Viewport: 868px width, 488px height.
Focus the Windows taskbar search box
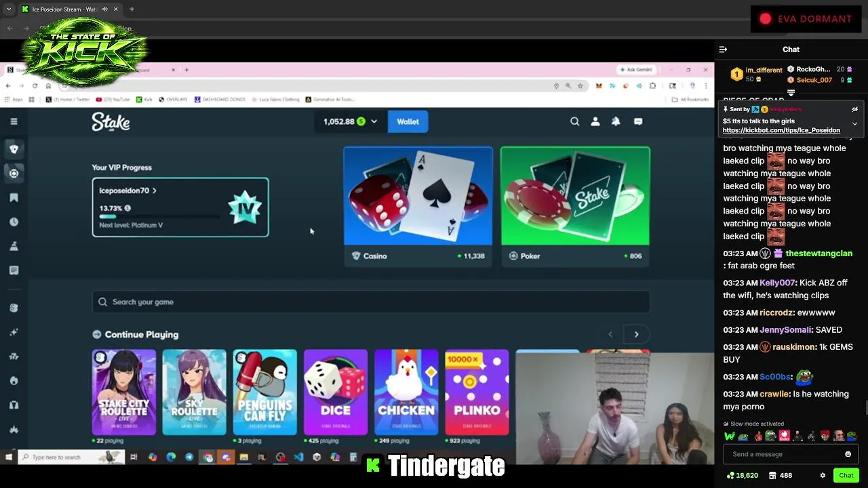(71, 457)
